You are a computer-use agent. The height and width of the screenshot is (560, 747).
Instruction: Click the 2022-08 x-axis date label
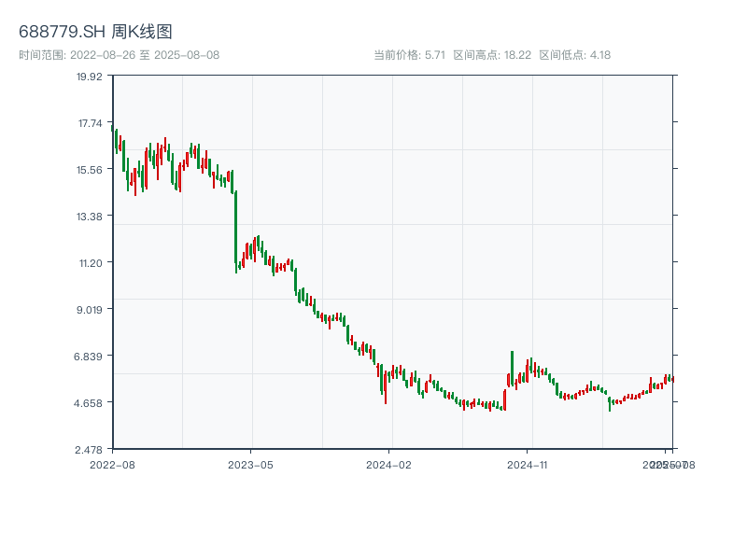click(x=112, y=464)
